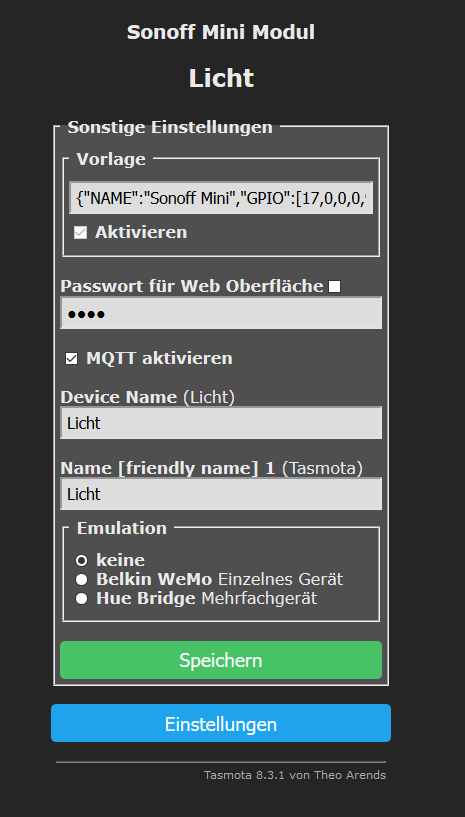465x817 pixels.
Task: Check the show password box
Action: pyautogui.click(x=335, y=287)
